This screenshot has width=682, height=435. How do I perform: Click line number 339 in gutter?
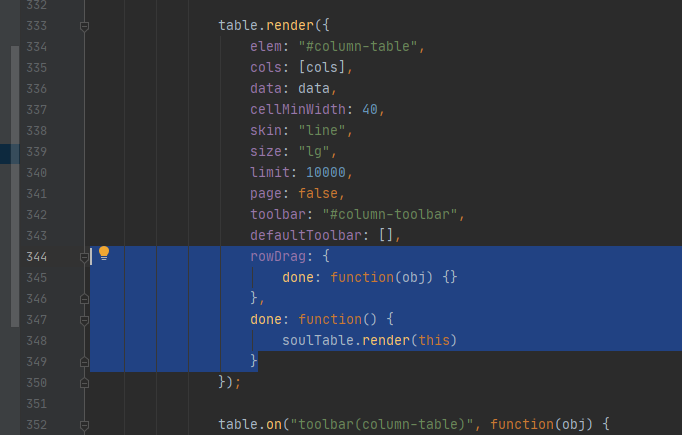tap(38, 152)
